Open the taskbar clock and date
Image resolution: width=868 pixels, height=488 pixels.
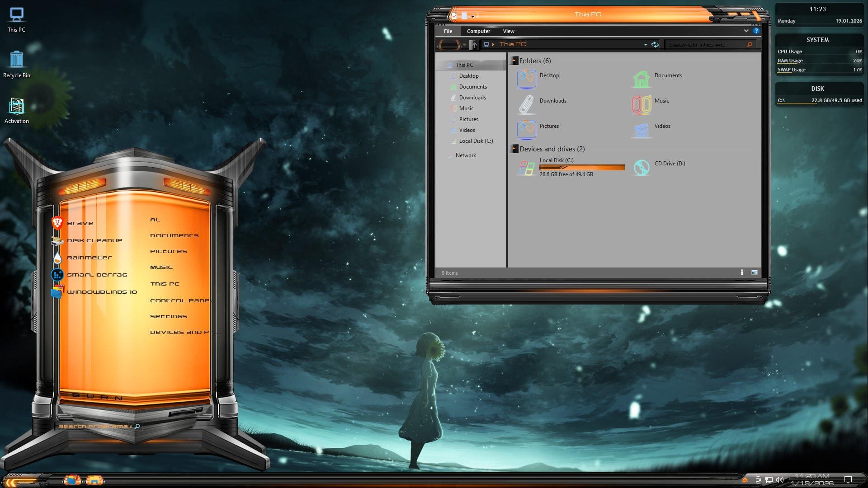812,480
